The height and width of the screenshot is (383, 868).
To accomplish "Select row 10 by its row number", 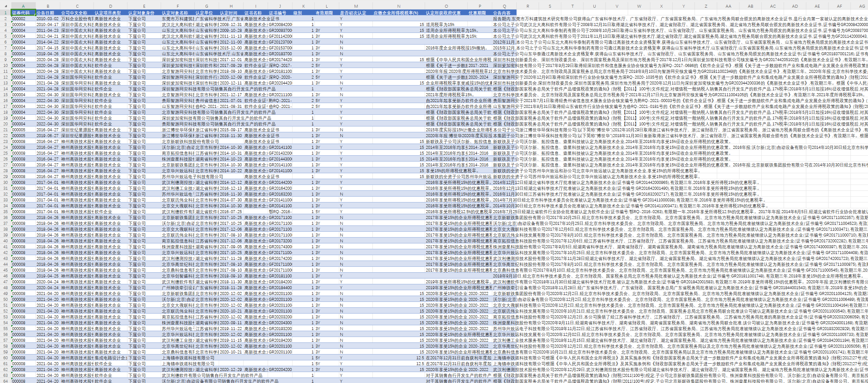I will point(5,65).
